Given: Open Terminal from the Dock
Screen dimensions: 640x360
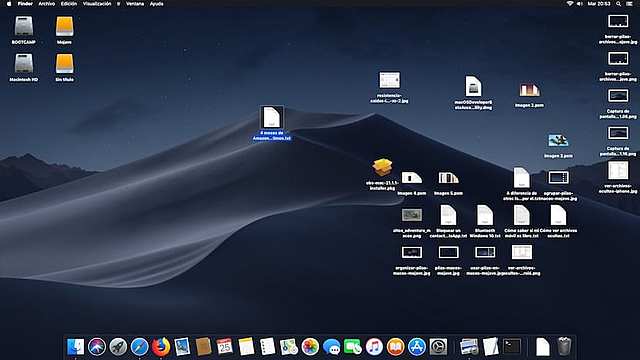Looking at the screenshot, I should tap(512, 347).
